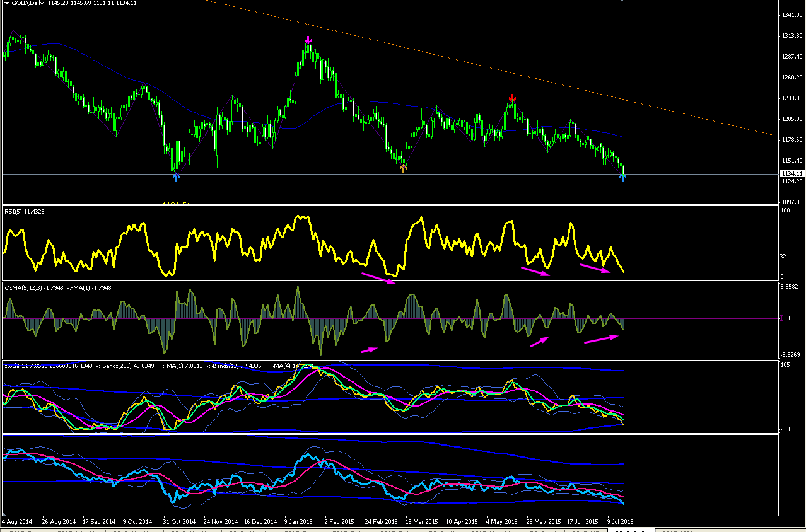Image resolution: width=806 pixels, height=532 pixels.
Task: Click the 17 Jun 2015 date label
Action: (x=584, y=522)
